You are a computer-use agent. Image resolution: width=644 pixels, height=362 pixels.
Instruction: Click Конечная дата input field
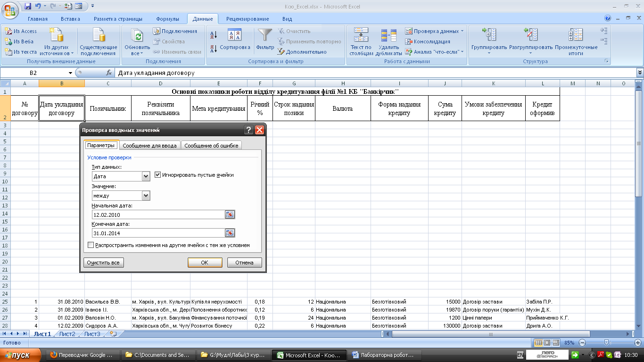click(x=158, y=233)
